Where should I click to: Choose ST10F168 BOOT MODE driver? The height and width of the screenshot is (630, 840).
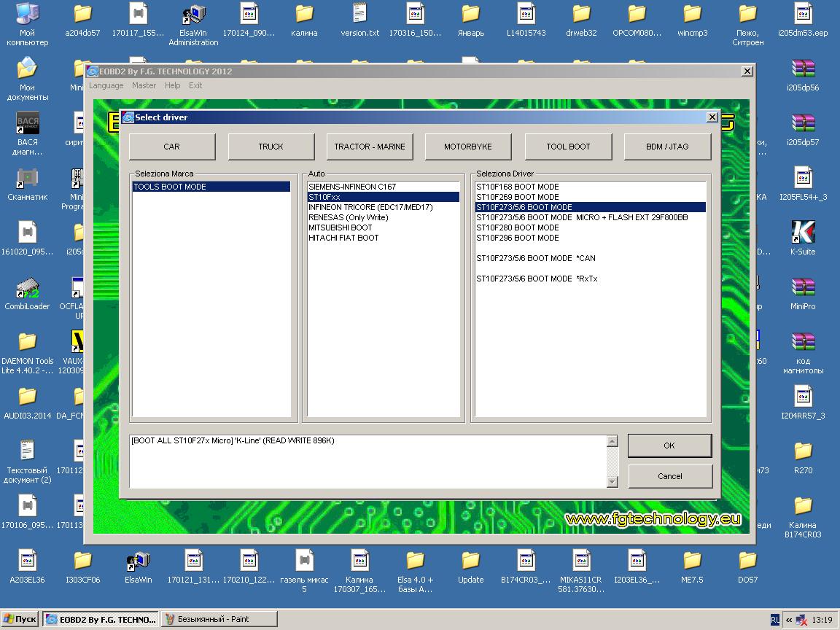click(x=591, y=187)
